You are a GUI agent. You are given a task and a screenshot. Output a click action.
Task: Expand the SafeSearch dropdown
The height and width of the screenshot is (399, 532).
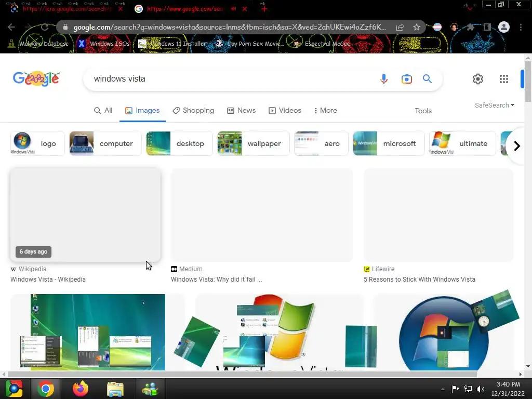click(x=495, y=105)
